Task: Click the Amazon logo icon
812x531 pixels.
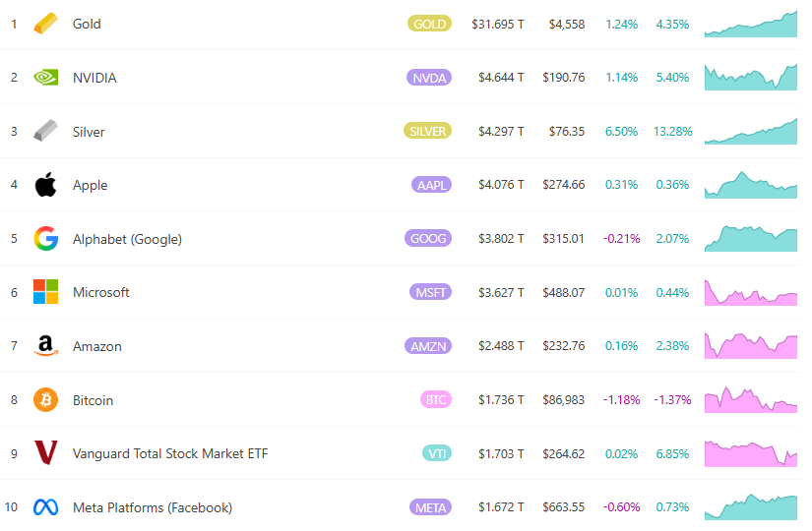Action: tap(45, 346)
